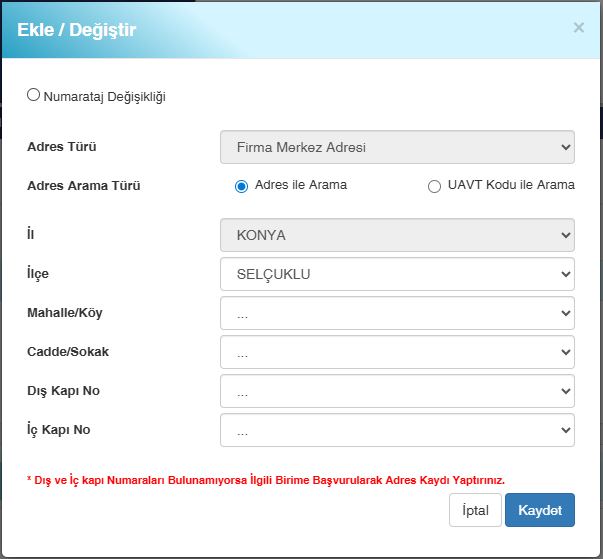
Task: Expand the İlçe dropdown showing SELÇUKLU
Action: click(x=397, y=274)
